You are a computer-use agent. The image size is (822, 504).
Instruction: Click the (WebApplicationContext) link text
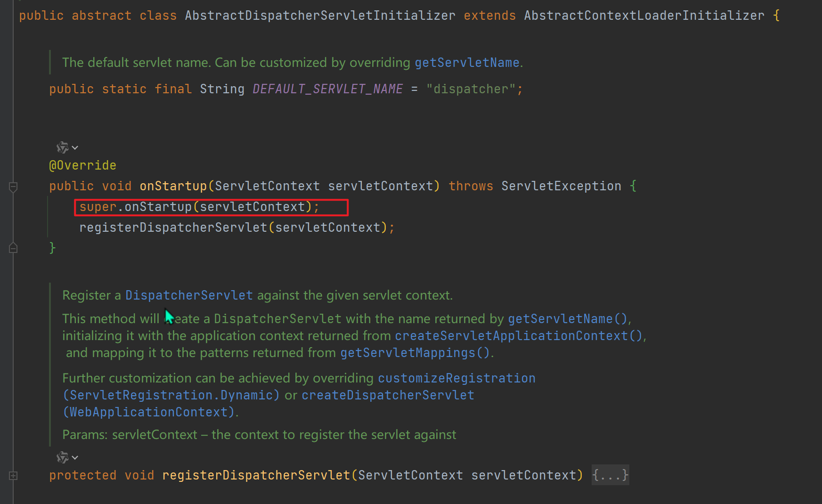pos(149,412)
